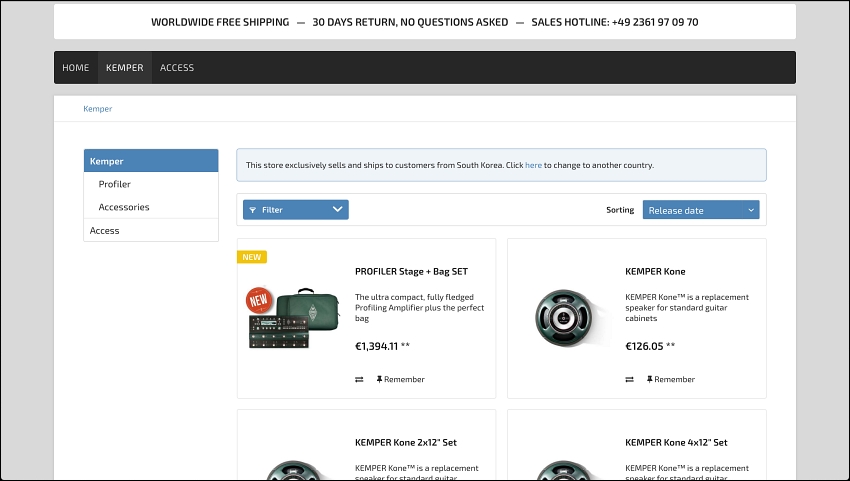Click the yellow NEW badge
850x481 pixels.
click(252, 257)
